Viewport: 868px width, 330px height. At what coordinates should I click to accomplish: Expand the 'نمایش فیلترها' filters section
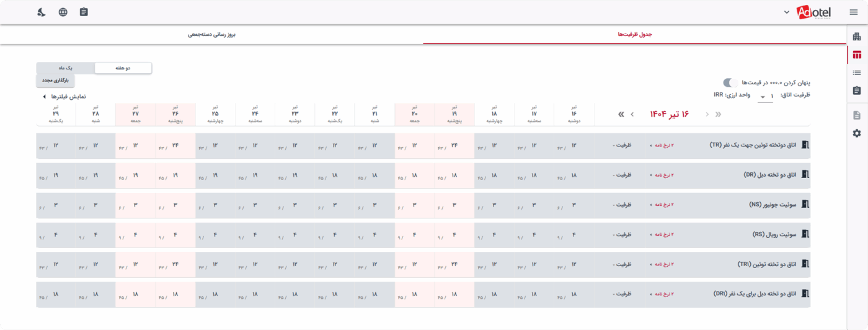[x=64, y=97]
